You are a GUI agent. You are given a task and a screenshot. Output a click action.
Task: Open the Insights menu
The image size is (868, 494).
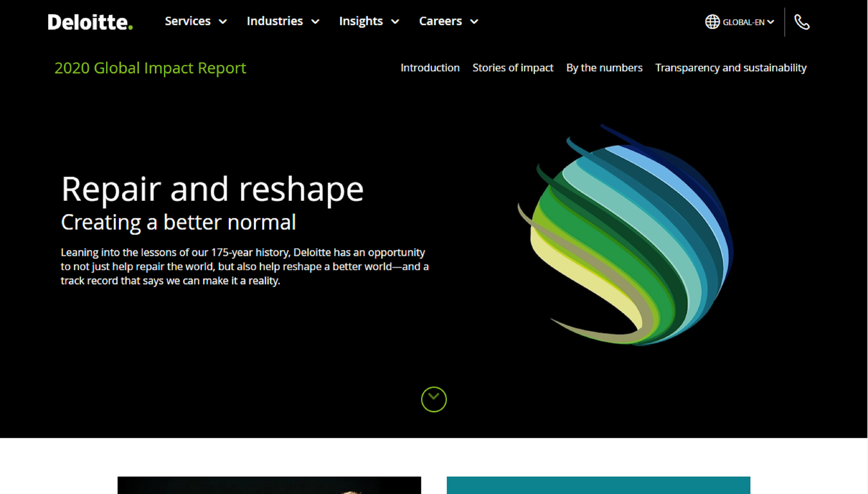(361, 21)
